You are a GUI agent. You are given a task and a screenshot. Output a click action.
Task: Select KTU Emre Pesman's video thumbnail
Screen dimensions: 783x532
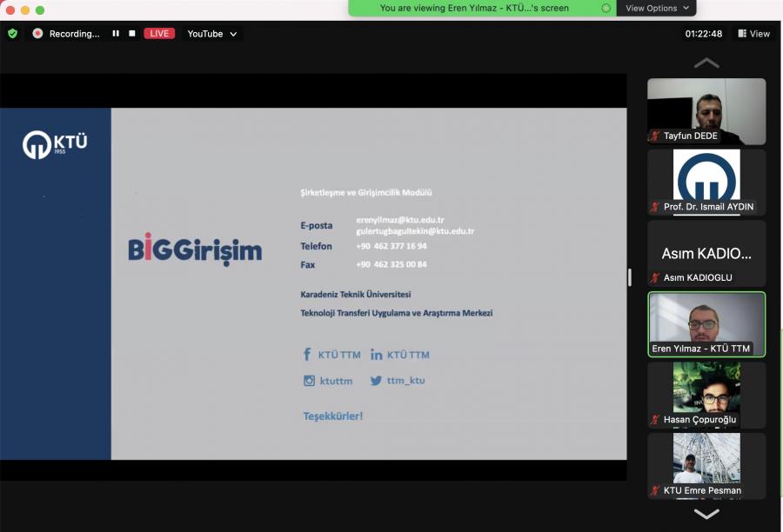coord(706,466)
